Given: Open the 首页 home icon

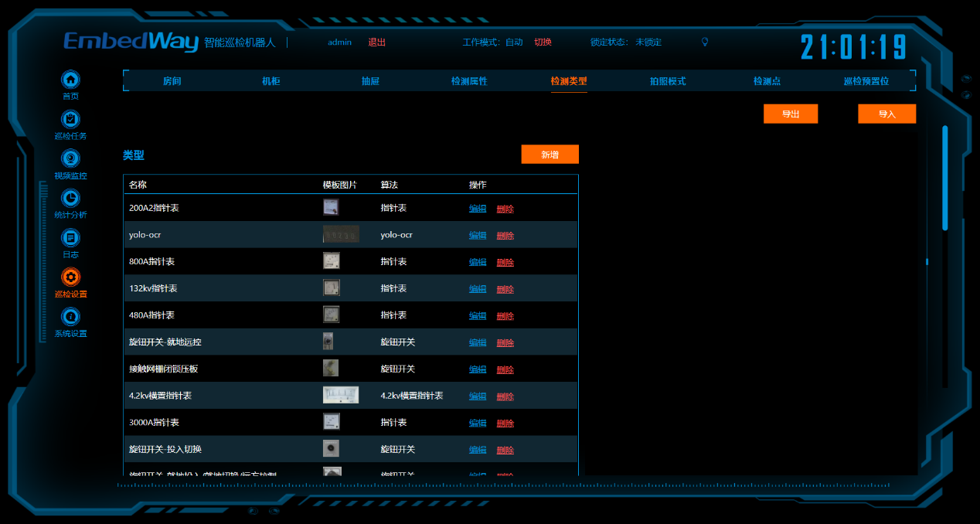Looking at the screenshot, I should coord(70,80).
